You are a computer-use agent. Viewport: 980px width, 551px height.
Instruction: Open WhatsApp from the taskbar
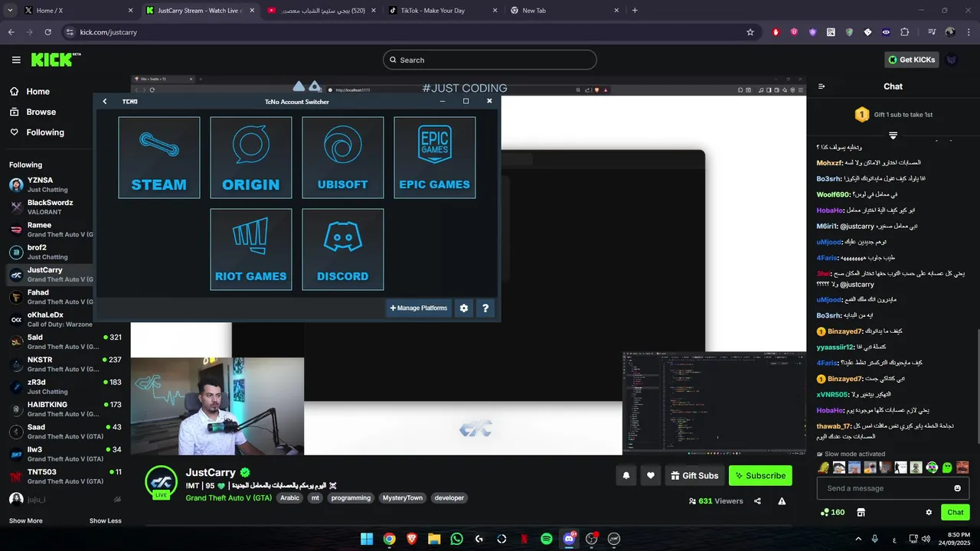coord(457,539)
